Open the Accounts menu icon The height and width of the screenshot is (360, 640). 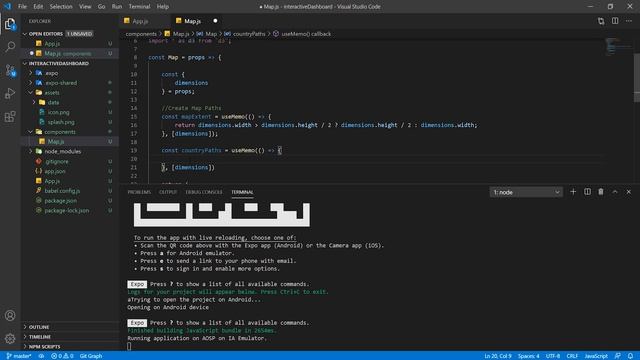(x=10, y=315)
